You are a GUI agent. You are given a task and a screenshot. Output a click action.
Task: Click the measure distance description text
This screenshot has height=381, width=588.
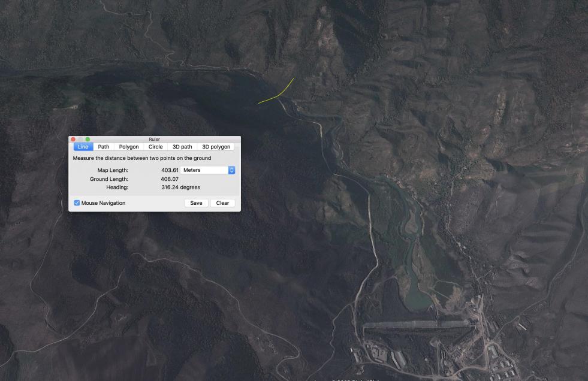pos(142,158)
